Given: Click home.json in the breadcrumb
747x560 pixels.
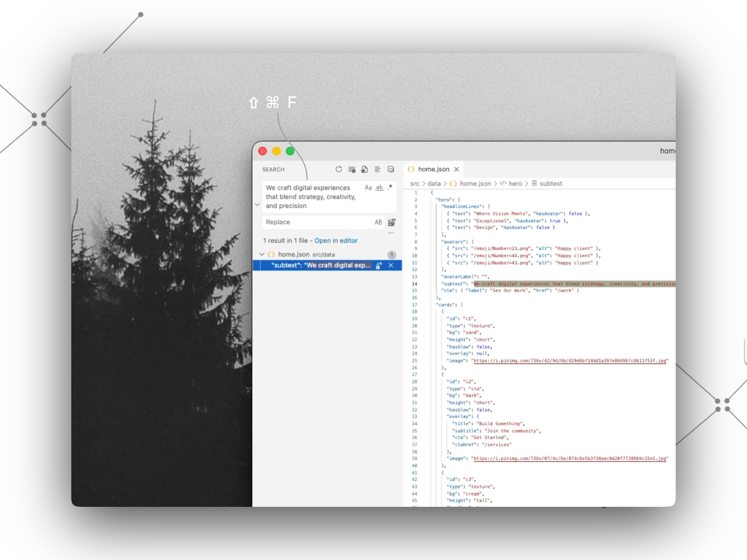Looking at the screenshot, I should click(475, 183).
